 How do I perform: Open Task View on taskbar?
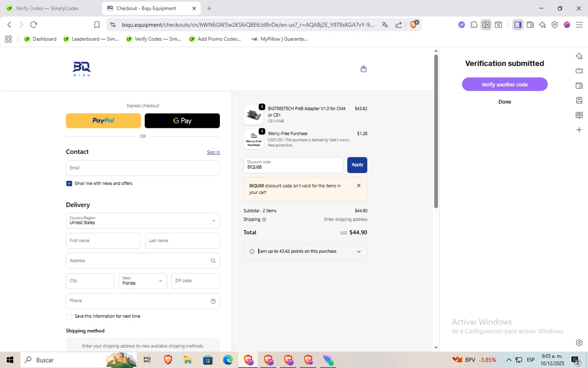(147, 360)
